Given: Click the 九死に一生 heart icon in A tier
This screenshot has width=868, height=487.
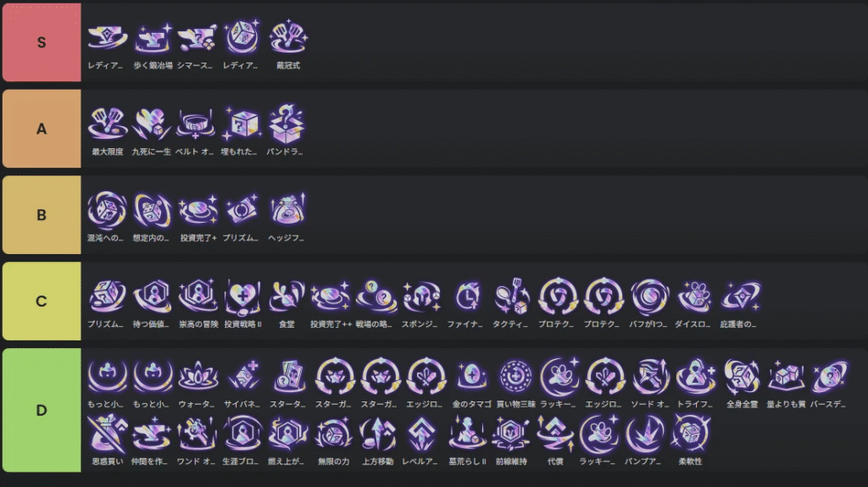Looking at the screenshot, I should click(x=152, y=124).
